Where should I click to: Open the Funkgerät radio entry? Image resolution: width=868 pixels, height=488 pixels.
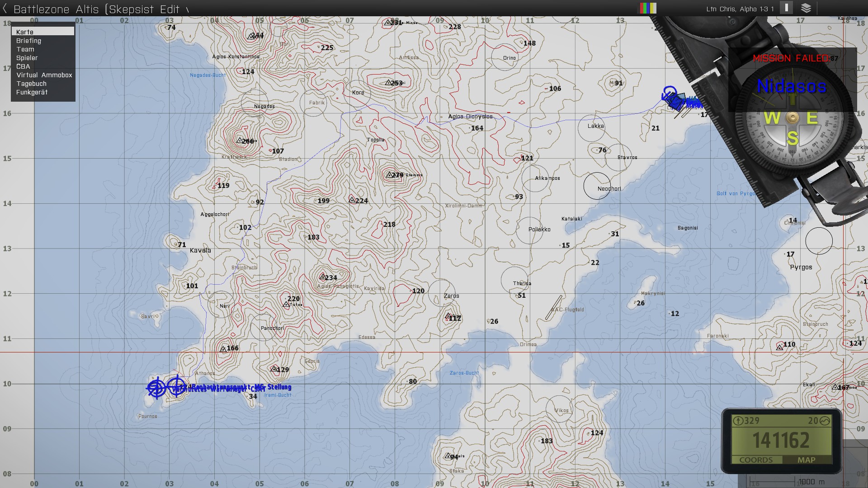(x=32, y=92)
